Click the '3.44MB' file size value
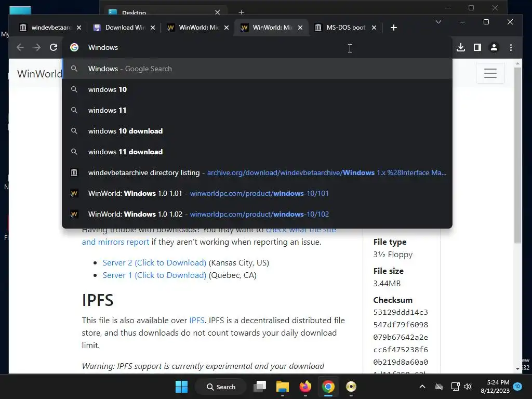The width and height of the screenshot is (532, 399). pos(387,283)
